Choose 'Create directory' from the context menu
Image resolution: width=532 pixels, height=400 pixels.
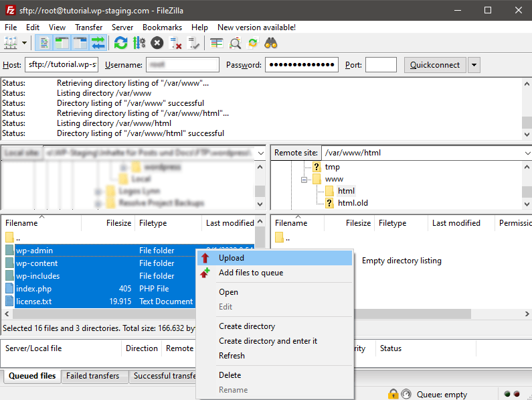(x=275, y=326)
